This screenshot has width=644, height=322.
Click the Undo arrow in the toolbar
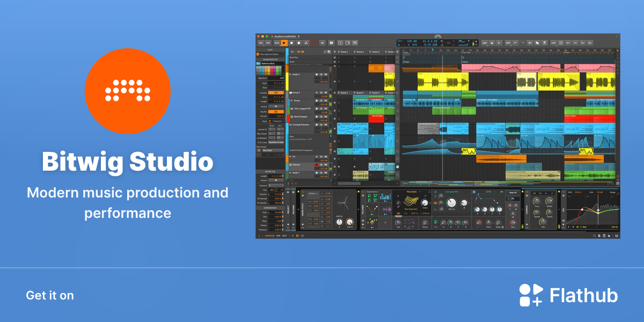[515, 43]
